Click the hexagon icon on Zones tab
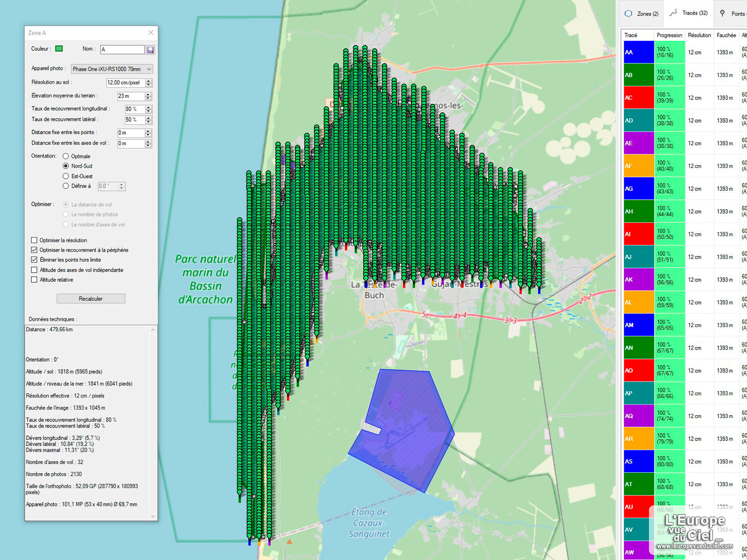The height and width of the screenshot is (560, 747). [628, 14]
